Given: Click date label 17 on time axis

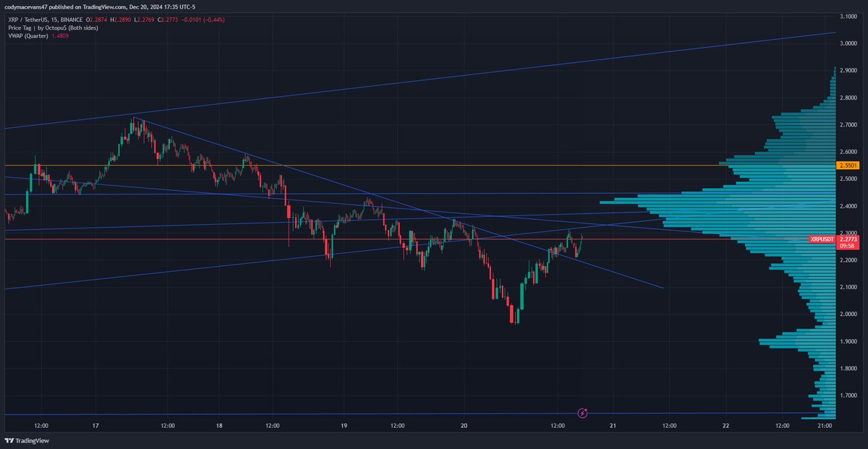Looking at the screenshot, I should pyautogui.click(x=95, y=426).
